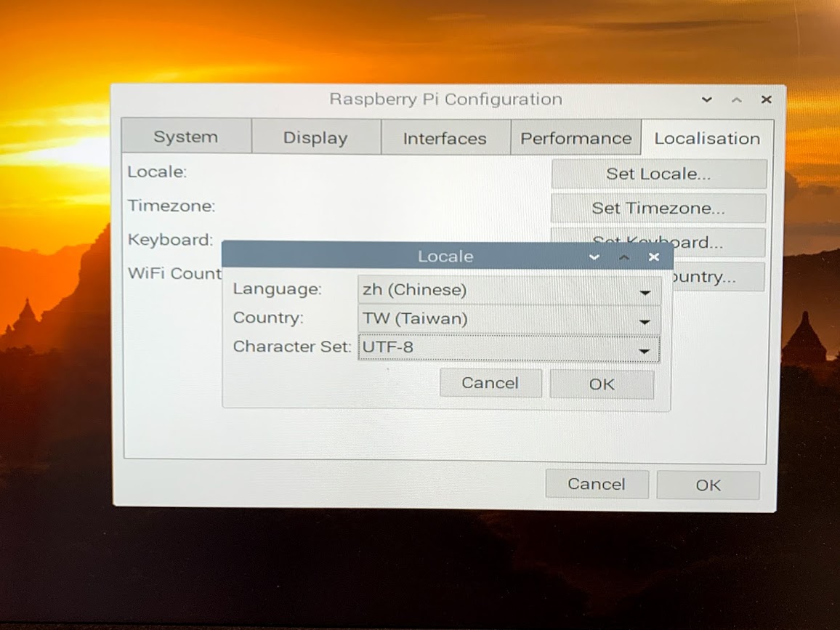This screenshot has height=630, width=840.
Task: Expand the Character Set UTF-8 dropdown
Action: (509, 347)
